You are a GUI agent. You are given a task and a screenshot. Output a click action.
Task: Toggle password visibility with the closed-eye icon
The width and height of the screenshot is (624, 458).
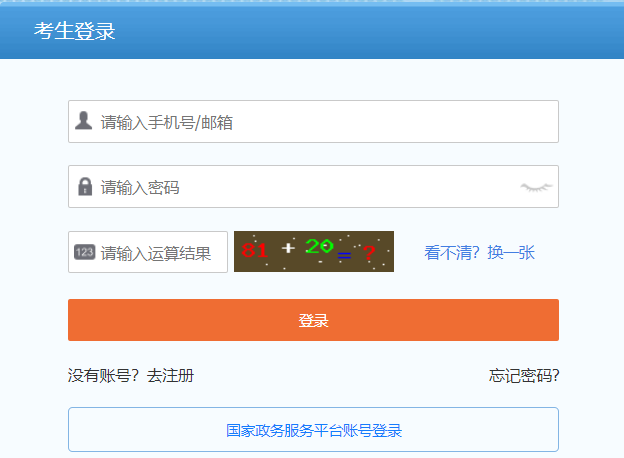pos(536,187)
